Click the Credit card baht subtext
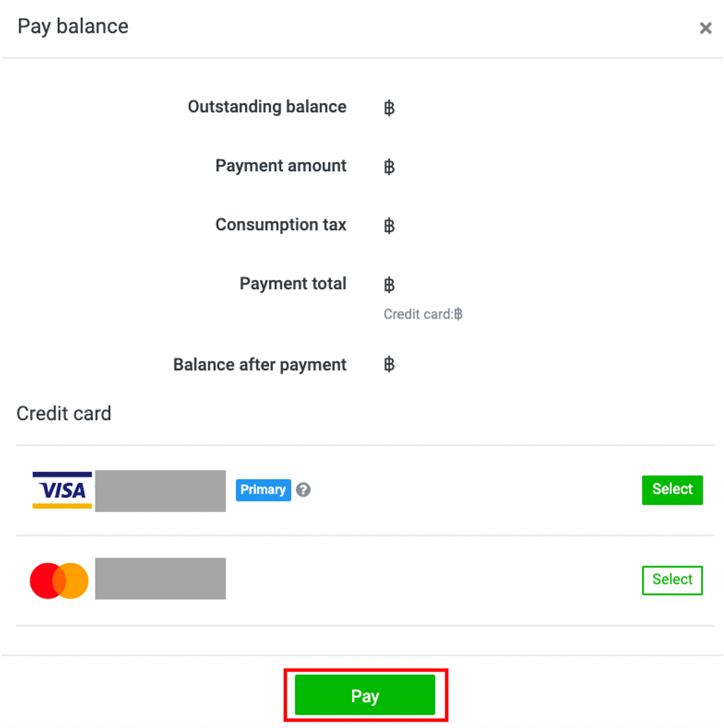Image resolution: width=724 pixels, height=728 pixels. 423,314
